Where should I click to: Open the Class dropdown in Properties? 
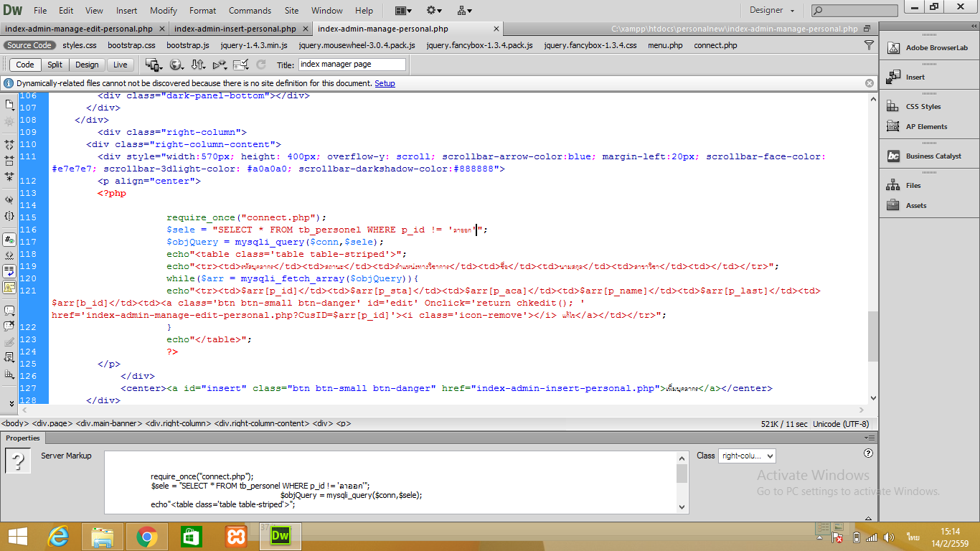(x=746, y=456)
